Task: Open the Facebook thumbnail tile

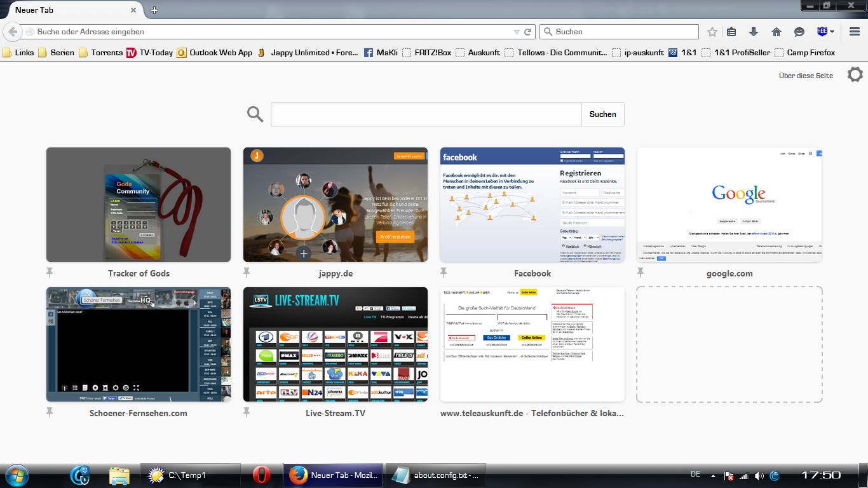Action: tap(532, 205)
